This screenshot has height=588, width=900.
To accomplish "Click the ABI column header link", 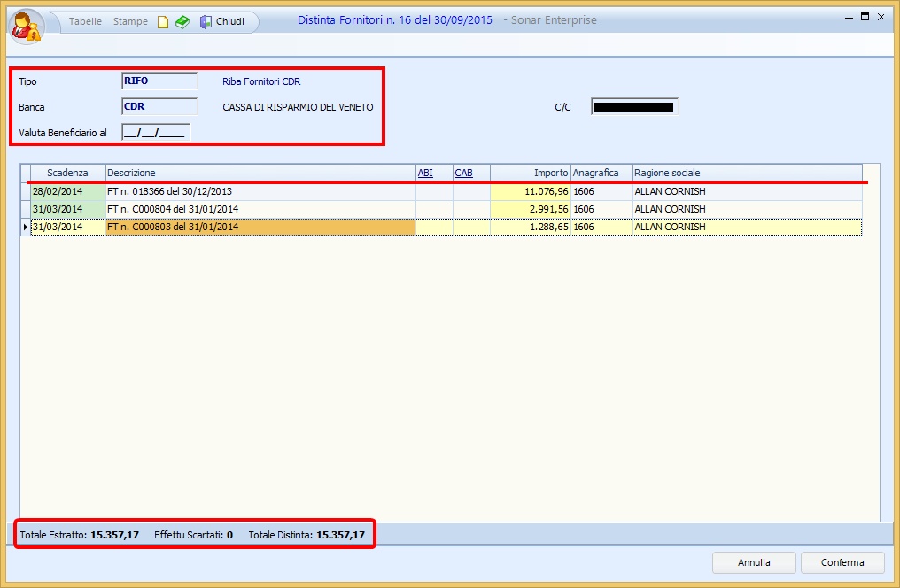I will tap(425, 173).
